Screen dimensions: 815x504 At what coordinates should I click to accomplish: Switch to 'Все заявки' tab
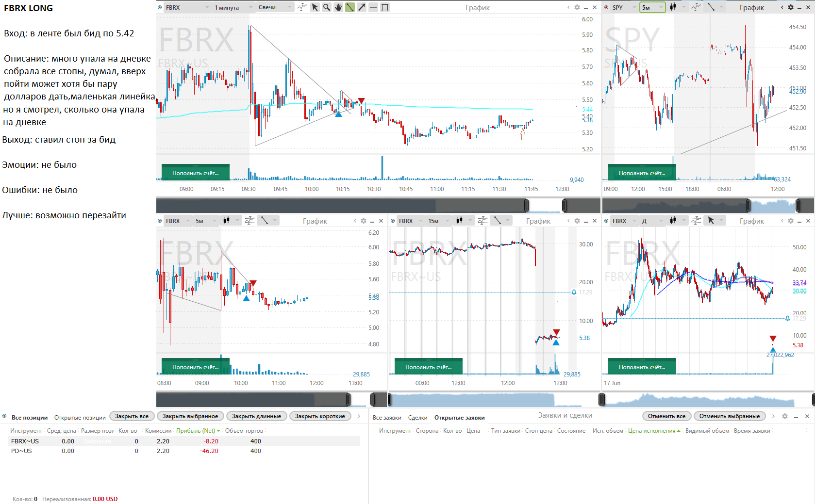(387, 418)
